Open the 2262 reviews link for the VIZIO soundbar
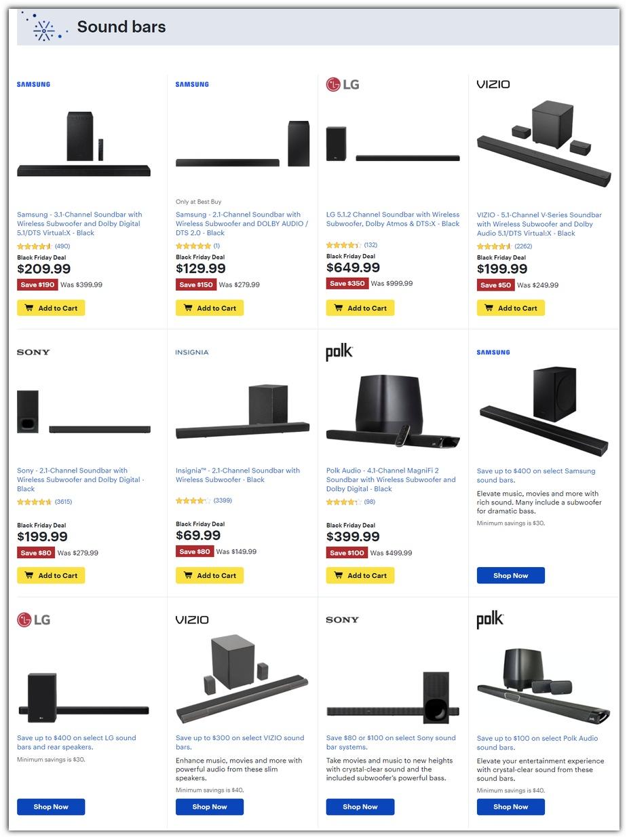Image resolution: width=629 pixels, height=840 pixels. click(x=523, y=246)
